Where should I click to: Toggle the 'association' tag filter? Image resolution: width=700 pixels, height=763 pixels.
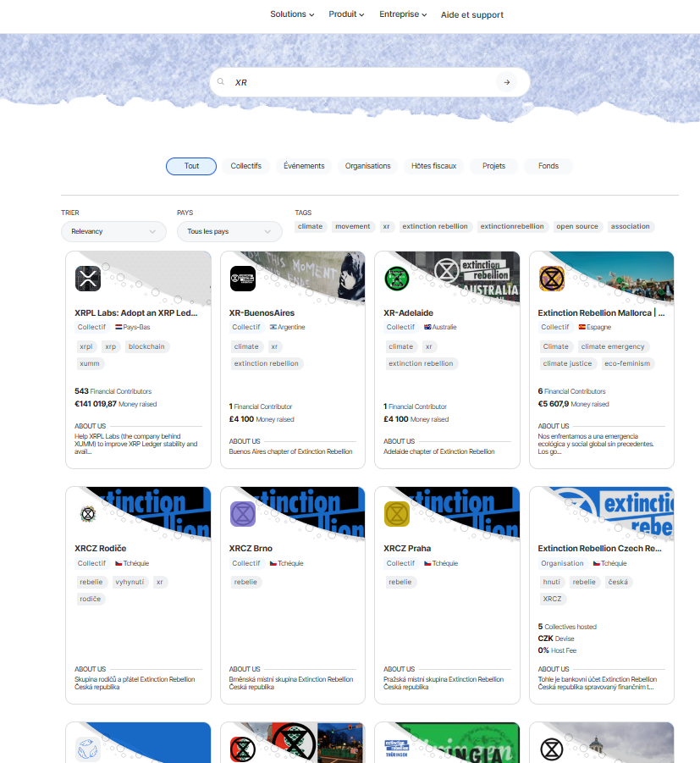tap(631, 226)
